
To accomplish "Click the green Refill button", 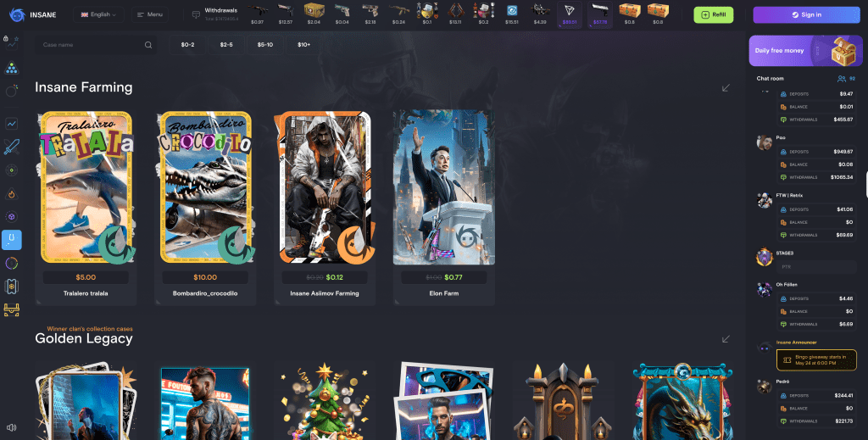I will 714,15.
